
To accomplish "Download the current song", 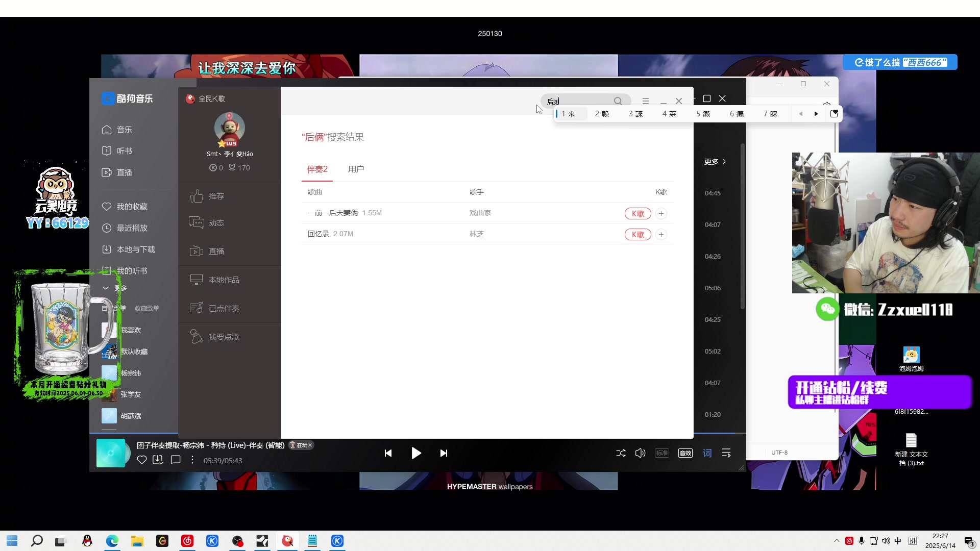I will 158,460.
